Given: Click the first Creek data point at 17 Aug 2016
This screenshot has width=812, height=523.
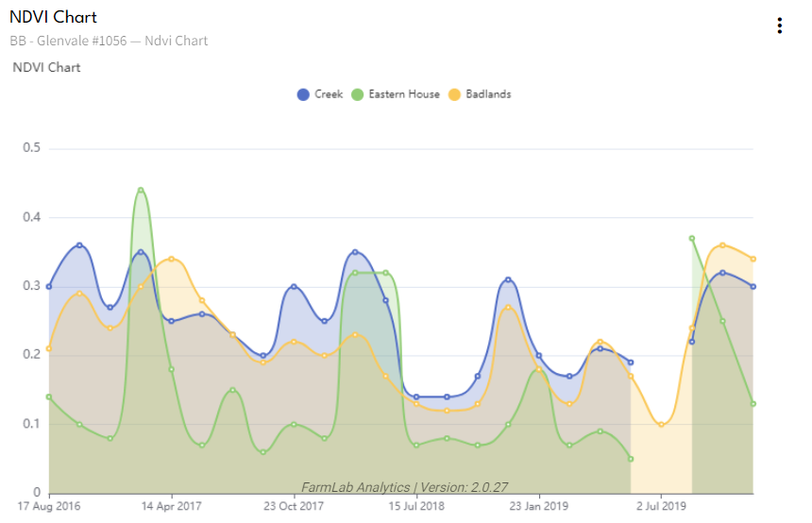Looking at the screenshot, I should [x=49, y=286].
